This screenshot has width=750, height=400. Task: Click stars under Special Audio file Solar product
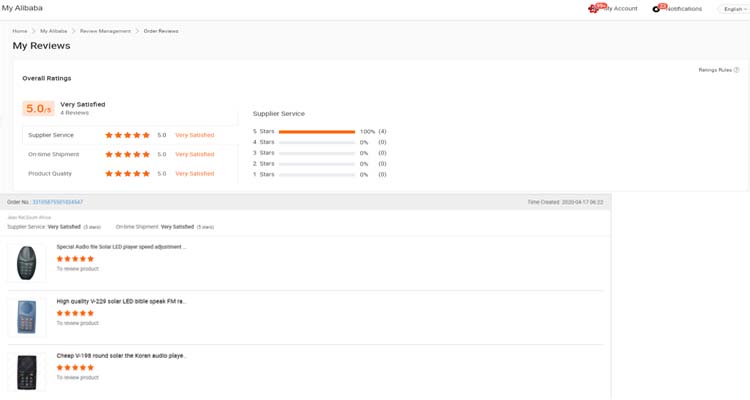(x=75, y=259)
